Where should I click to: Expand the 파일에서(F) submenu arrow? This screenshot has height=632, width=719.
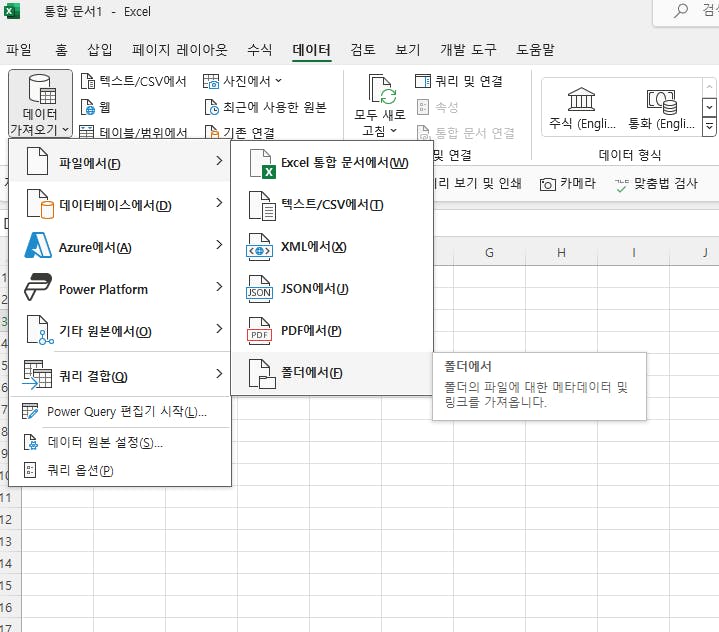coord(219,161)
